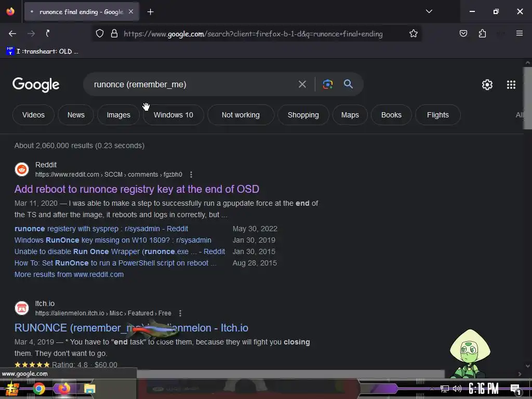Click the forward navigation arrow
Image resolution: width=532 pixels, height=399 pixels.
[x=31, y=34]
